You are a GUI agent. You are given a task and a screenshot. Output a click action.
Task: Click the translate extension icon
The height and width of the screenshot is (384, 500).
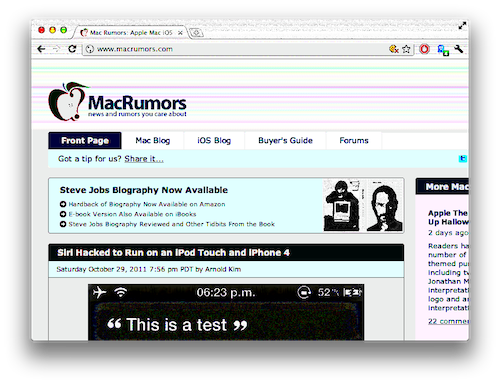point(443,50)
